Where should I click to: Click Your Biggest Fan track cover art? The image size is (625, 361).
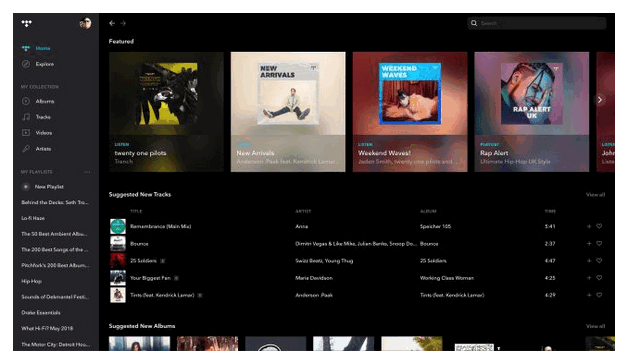coord(118,278)
